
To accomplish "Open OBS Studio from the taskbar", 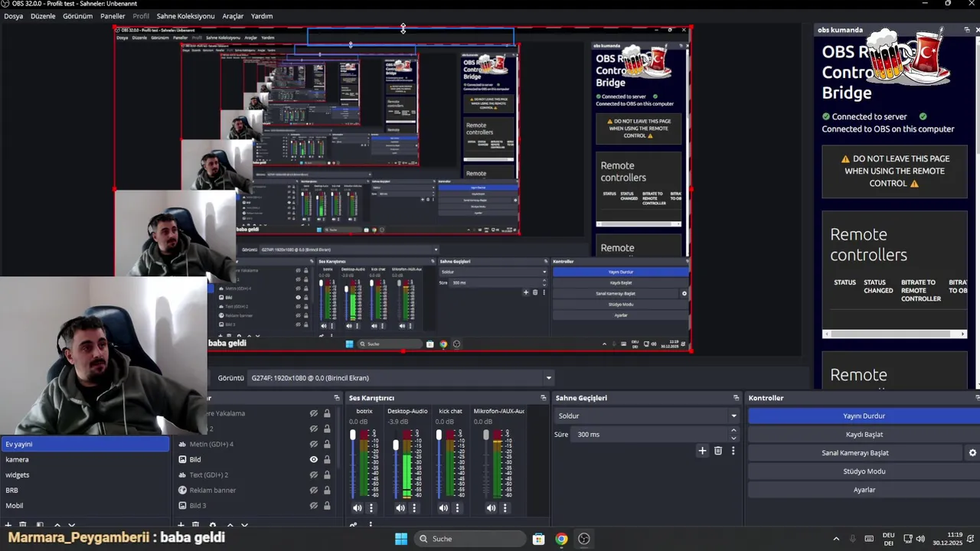I will coord(584,539).
